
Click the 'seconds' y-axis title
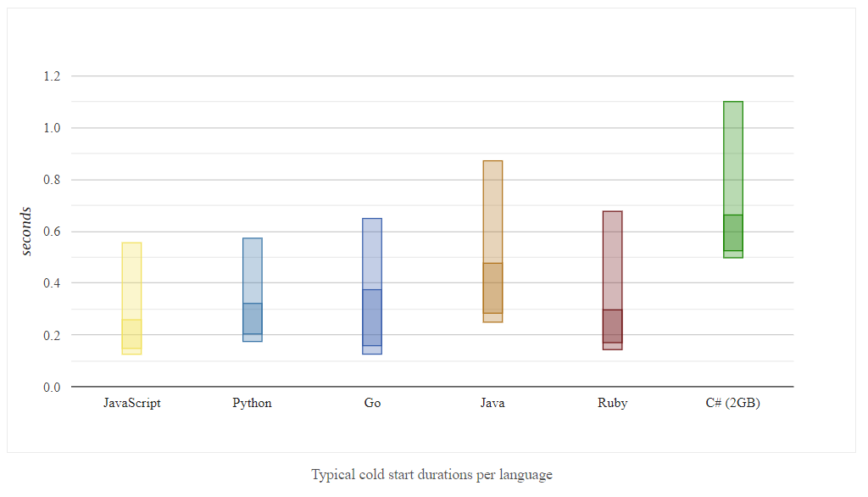(26, 231)
